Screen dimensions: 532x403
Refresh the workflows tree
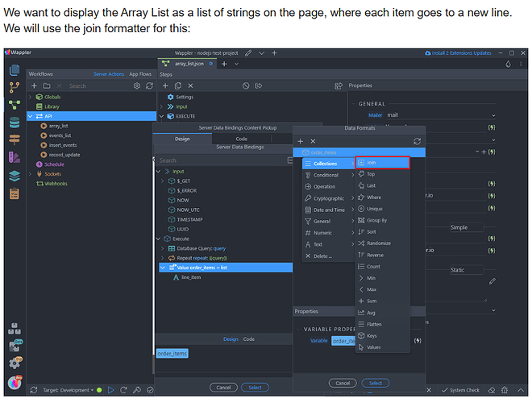click(x=149, y=85)
